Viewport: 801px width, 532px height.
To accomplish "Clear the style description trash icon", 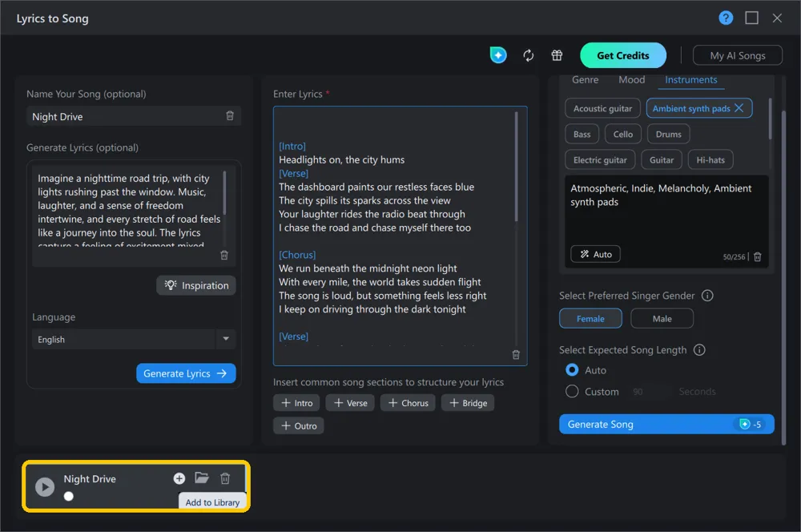I will point(758,256).
